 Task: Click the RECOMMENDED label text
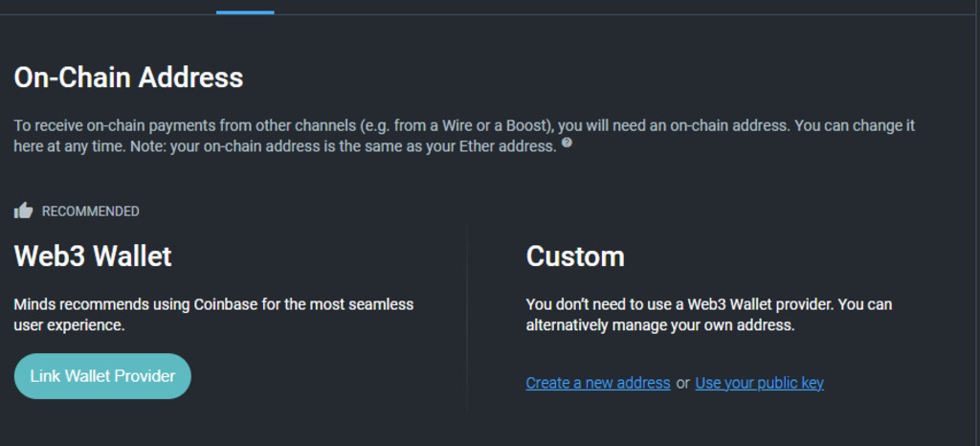(x=90, y=212)
